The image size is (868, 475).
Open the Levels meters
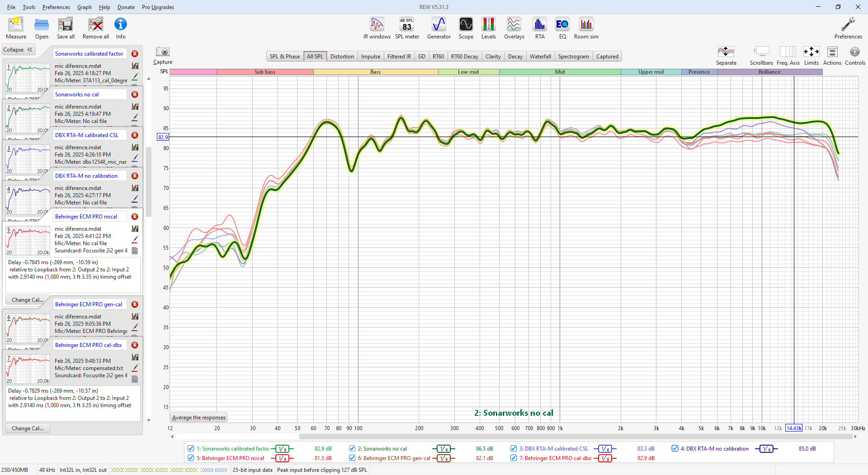(488, 28)
